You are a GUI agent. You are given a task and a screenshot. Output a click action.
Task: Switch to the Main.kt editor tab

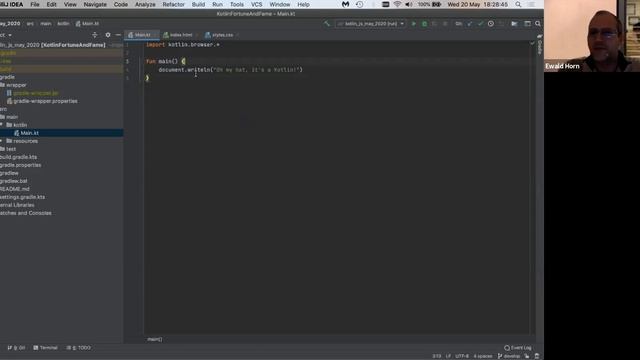pos(142,35)
